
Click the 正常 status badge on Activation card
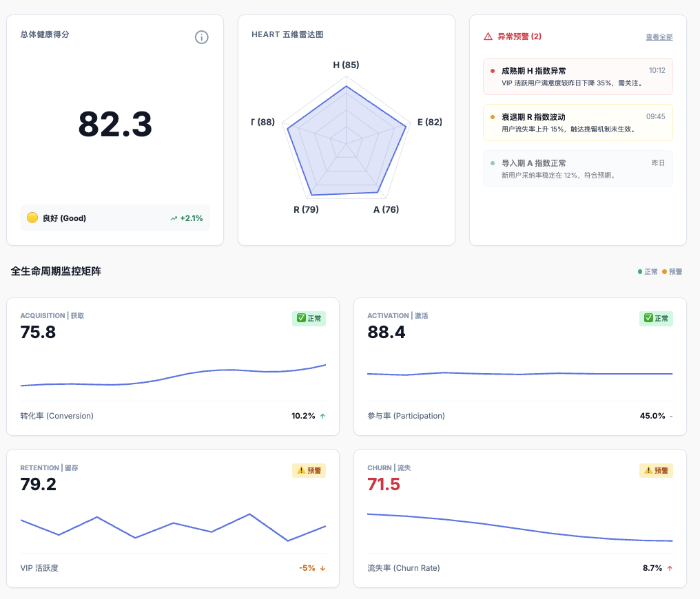(656, 319)
